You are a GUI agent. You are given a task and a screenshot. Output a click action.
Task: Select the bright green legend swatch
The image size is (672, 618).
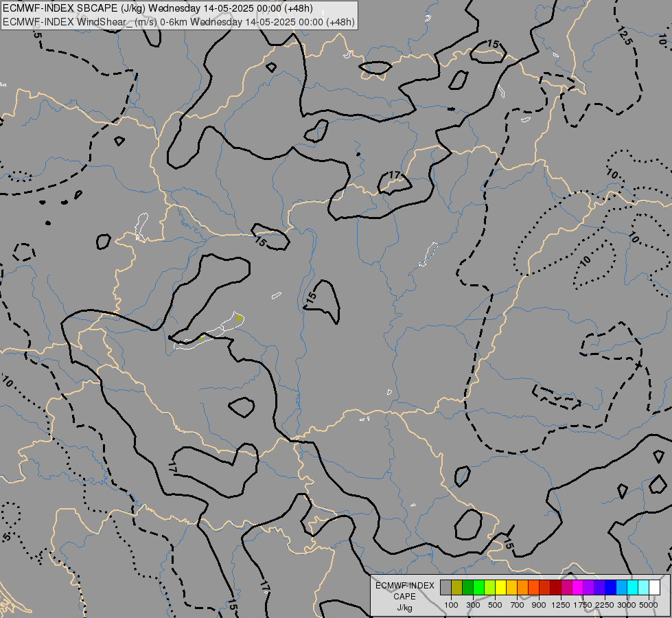478,588
